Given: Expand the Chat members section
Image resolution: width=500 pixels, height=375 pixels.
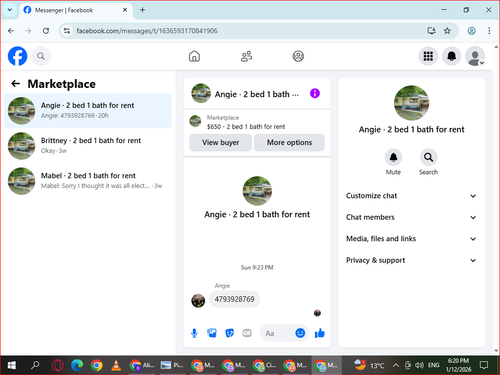Looking at the screenshot, I should click(411, 217).
